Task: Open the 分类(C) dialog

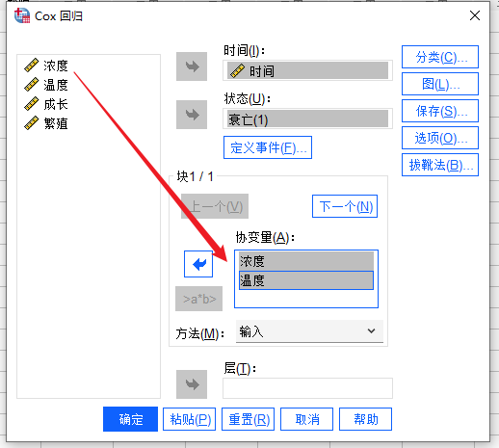Action: point(440,57)
